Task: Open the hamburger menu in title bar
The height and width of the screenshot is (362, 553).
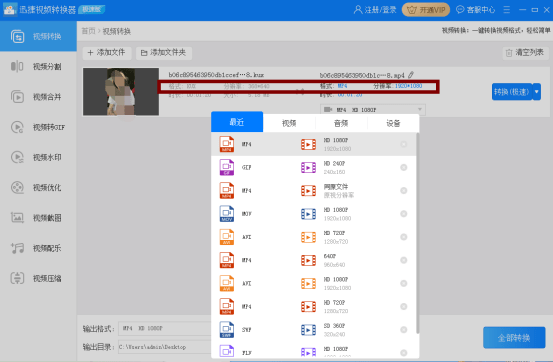Action: (507, 10)
